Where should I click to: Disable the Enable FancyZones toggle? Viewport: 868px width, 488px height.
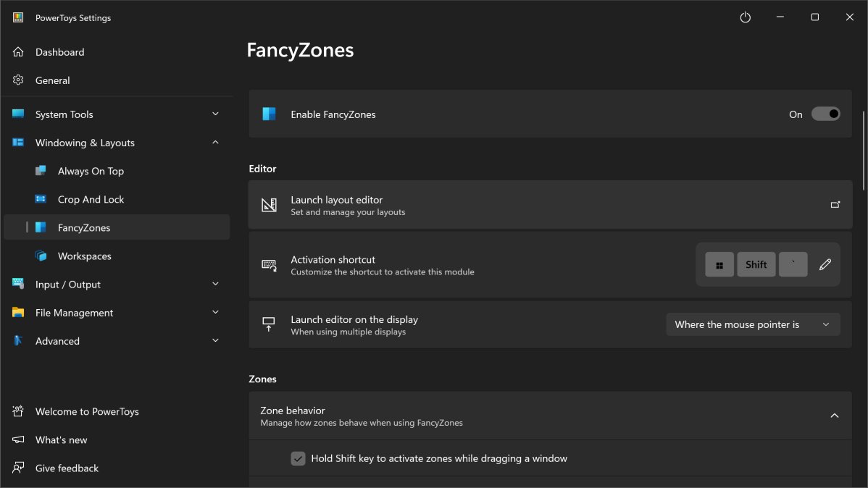pos(825,114)
